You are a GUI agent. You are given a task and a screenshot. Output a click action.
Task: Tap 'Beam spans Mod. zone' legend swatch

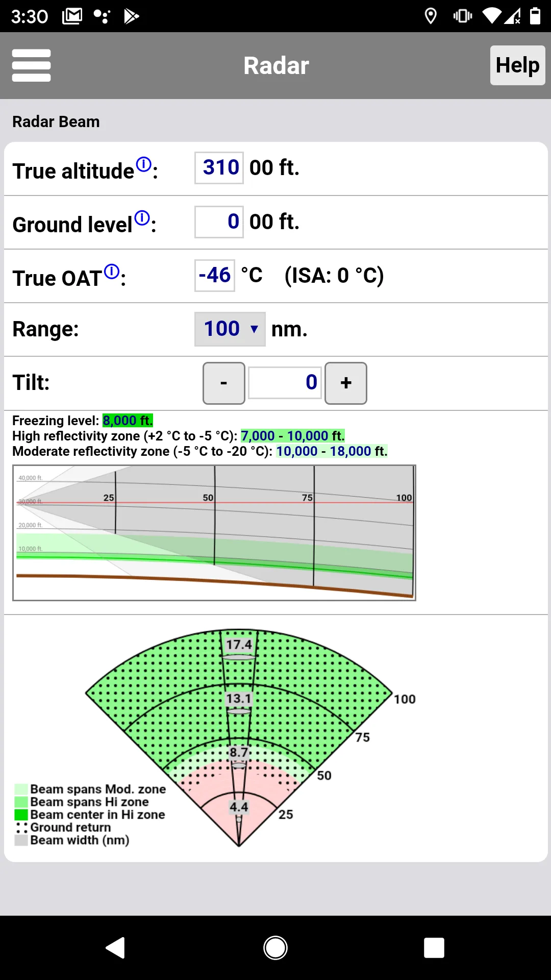(21, 790)
